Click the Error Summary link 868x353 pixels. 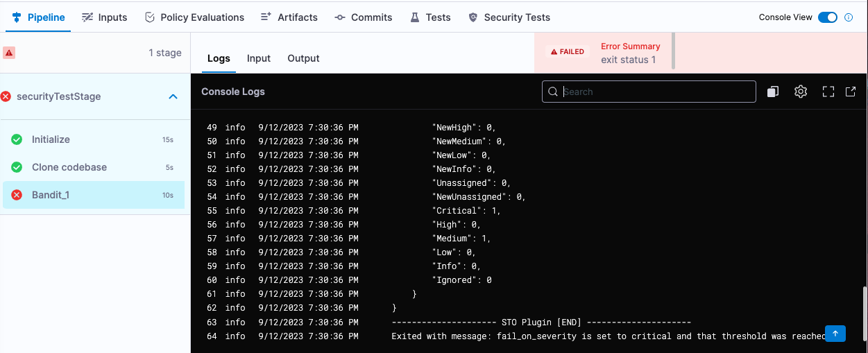click(630, 46)
